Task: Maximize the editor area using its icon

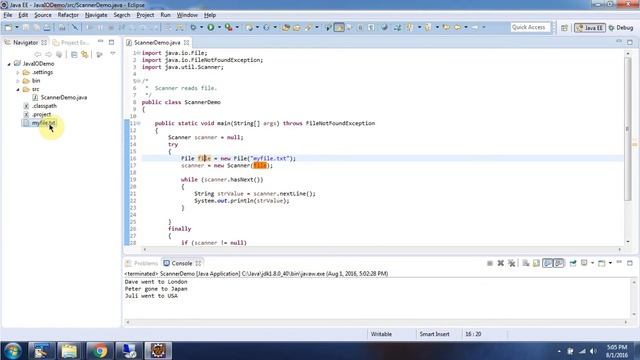Action: pos(630,42)
